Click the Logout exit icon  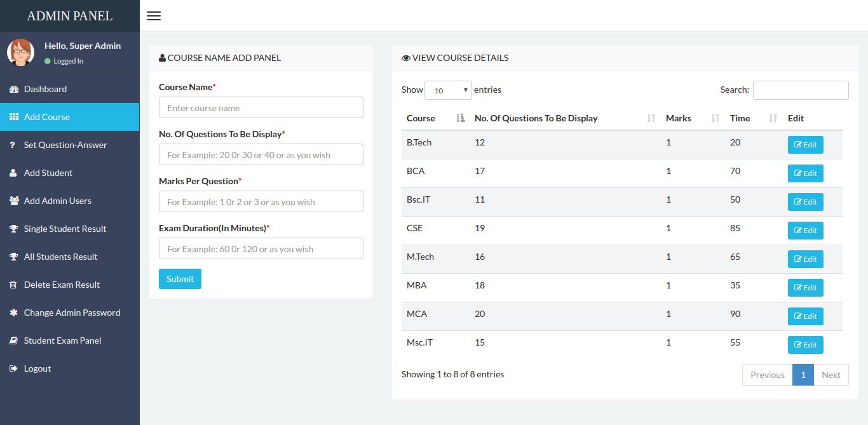(x=13, y=369)
